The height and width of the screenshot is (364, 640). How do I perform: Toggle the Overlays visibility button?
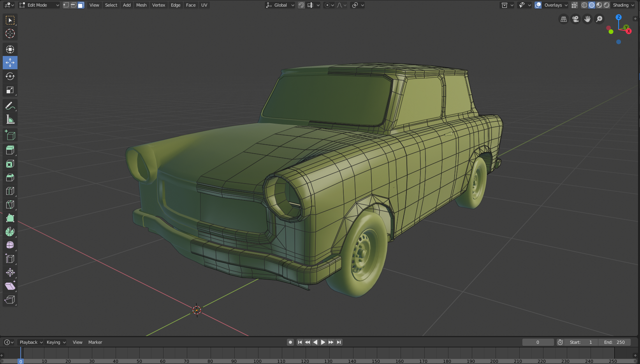tap(538, 5)
